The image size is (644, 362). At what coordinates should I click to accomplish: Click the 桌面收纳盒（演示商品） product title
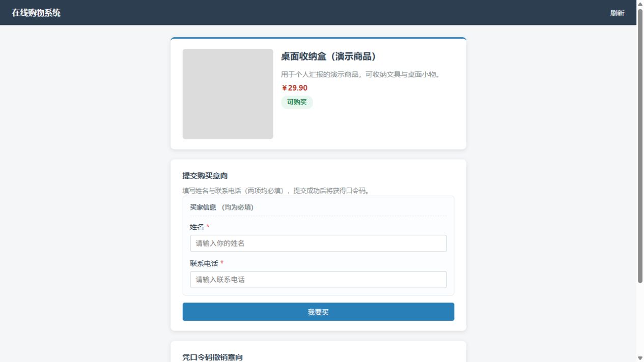[328, 56]
